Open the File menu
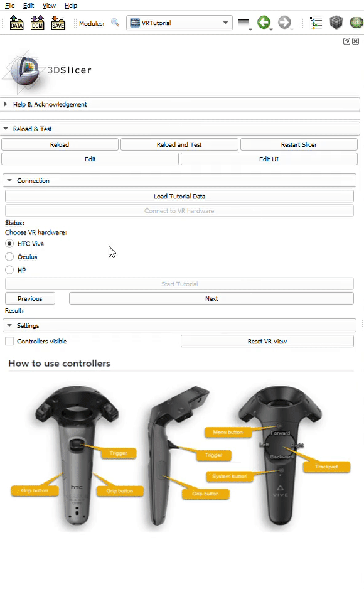Viewport: 364px width, 589px height. (10, 5)
